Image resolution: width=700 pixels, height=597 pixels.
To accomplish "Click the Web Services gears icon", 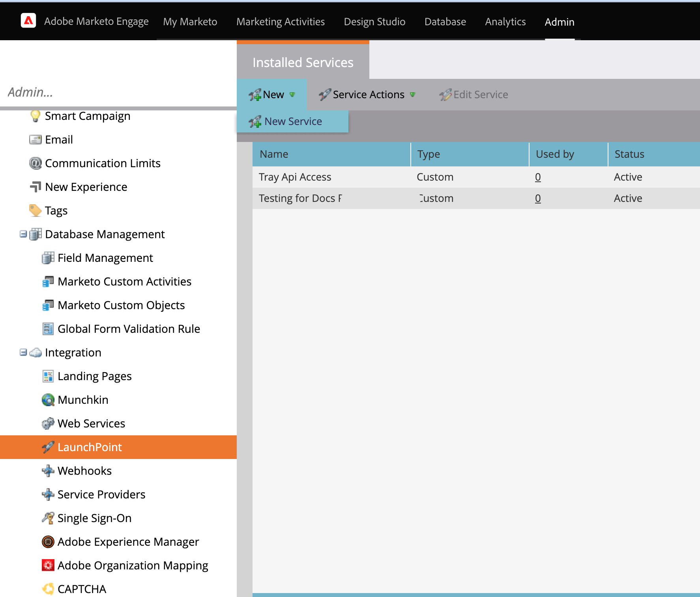I will click(48, 423).
